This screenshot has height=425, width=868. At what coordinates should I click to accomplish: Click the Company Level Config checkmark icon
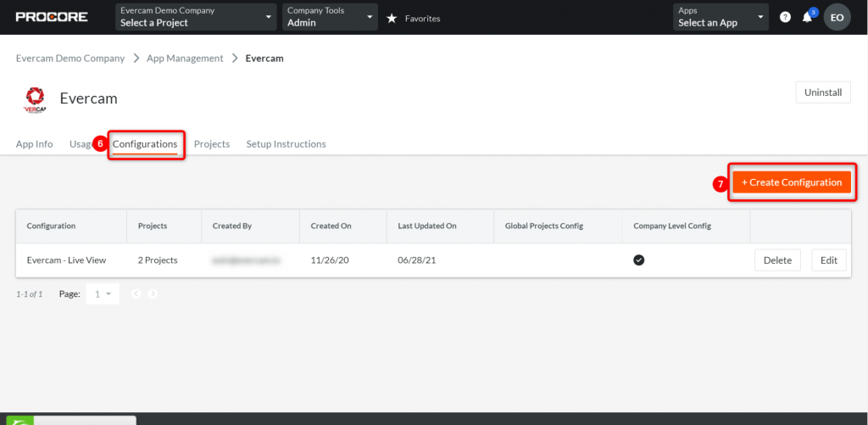click(x=639, y=260)
